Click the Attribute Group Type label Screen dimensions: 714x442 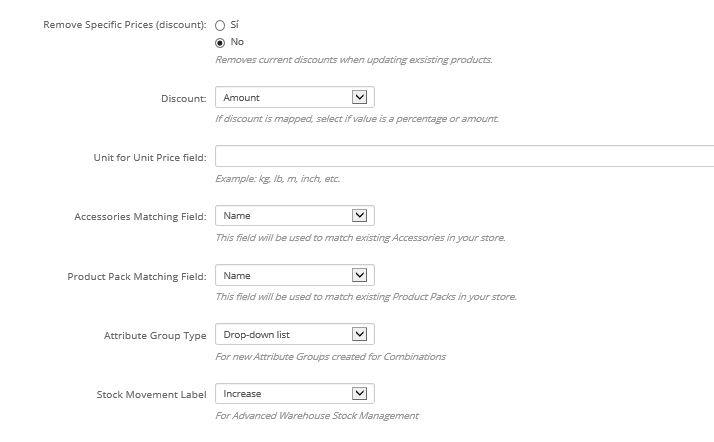(155, 335)
